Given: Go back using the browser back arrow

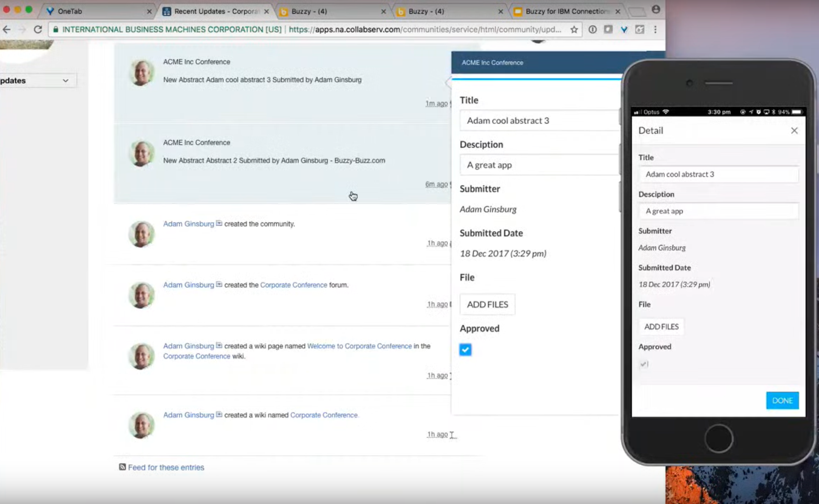Looking at the screenshot, I should (7, 29).
